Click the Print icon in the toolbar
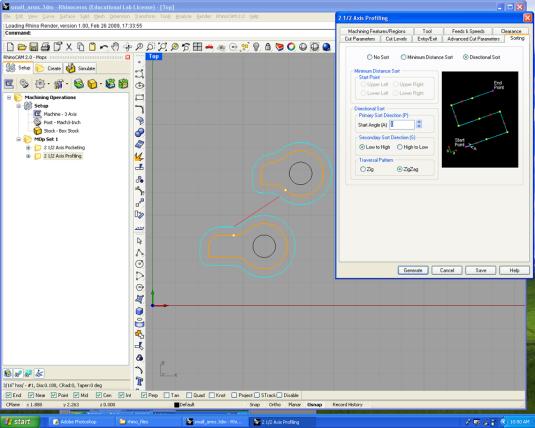 pyautogui.click(x=45, y=46)
